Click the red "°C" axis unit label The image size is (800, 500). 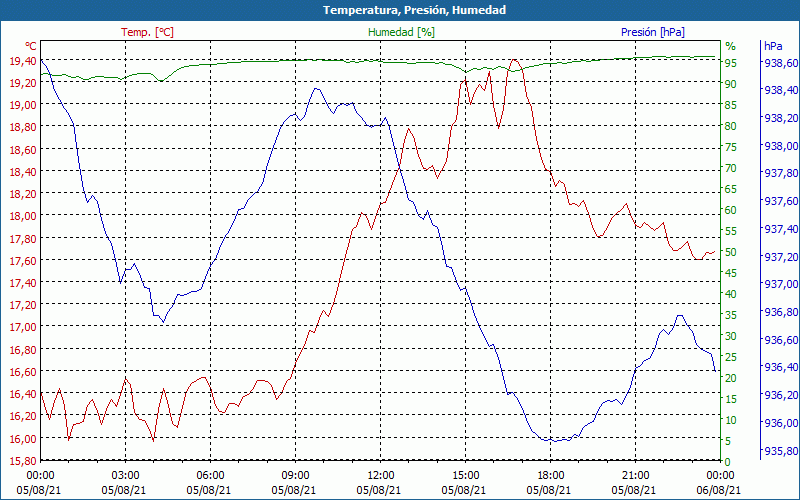(31, 46)
